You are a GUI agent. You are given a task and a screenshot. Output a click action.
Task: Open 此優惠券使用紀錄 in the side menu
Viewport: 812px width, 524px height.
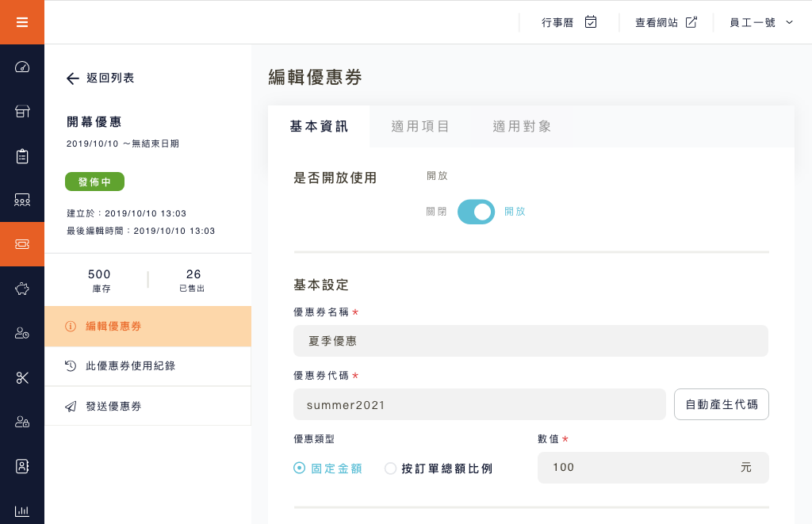[x=148, y=366]
